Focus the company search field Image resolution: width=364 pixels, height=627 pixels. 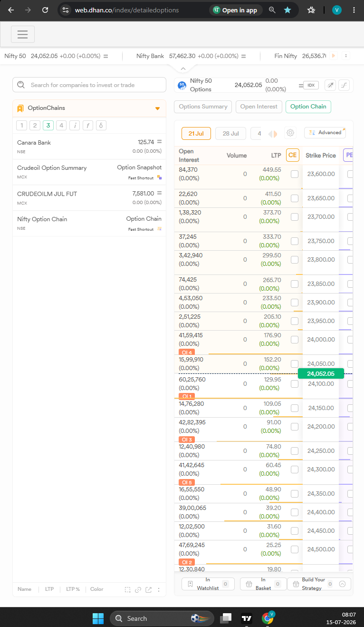pyautogui.click(x=89, y=85)
